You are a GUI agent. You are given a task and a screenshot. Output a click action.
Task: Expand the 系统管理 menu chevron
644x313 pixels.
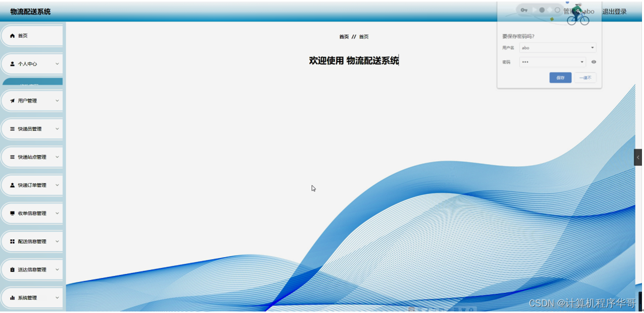(x=57, y=298)
